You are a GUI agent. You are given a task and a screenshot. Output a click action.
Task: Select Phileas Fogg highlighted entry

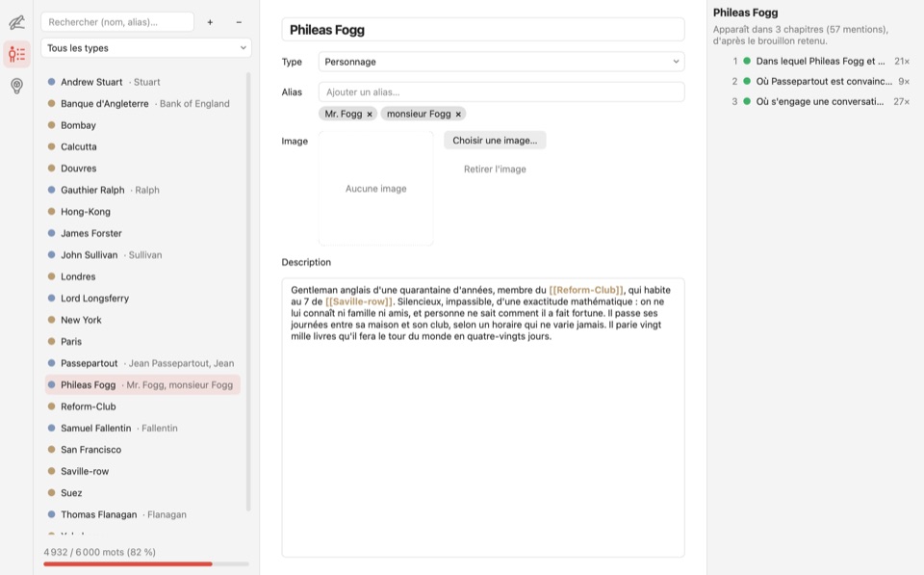click(142, 384)
